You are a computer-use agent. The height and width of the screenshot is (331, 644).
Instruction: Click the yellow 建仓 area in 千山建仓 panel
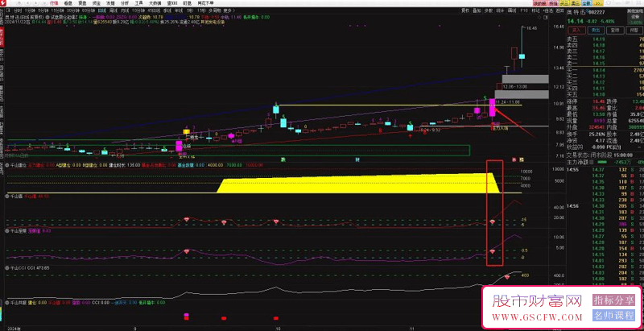point(357,183)
